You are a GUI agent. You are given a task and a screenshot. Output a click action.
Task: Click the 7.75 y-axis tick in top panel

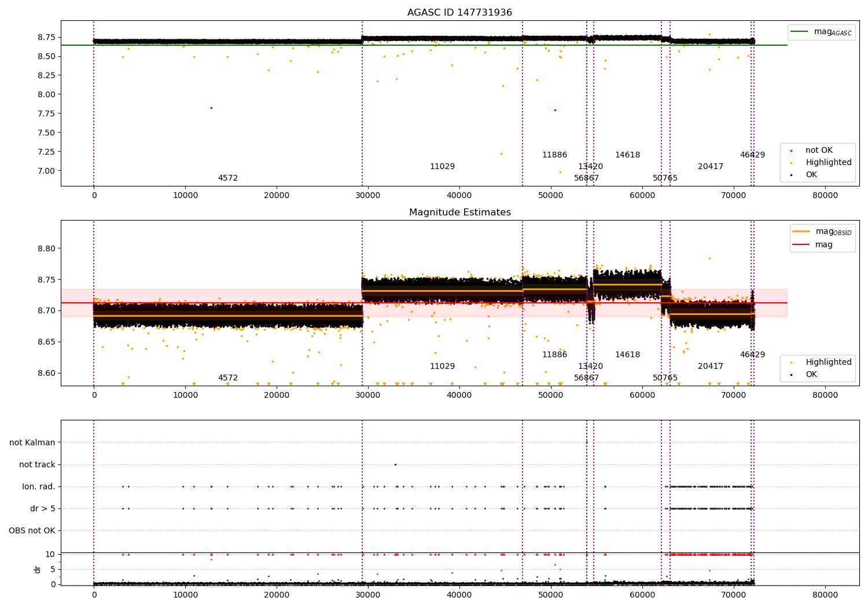pyautogui.click(x=46, y=113)
